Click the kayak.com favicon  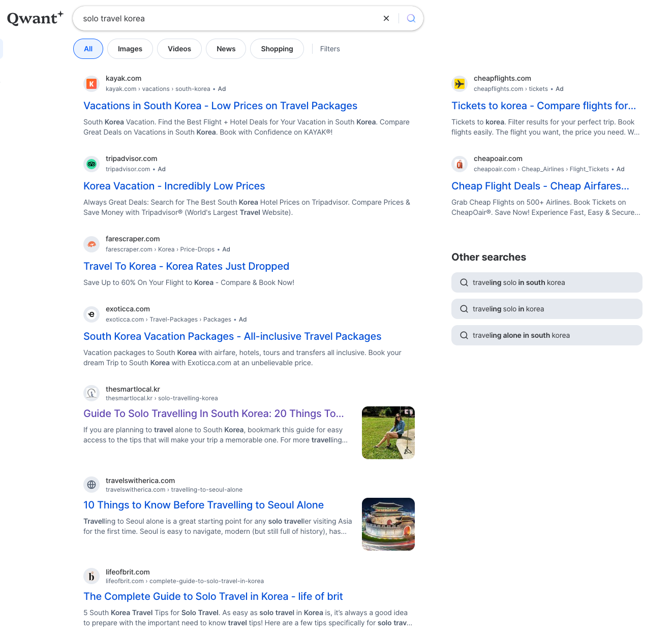click(x=91, y=83)
